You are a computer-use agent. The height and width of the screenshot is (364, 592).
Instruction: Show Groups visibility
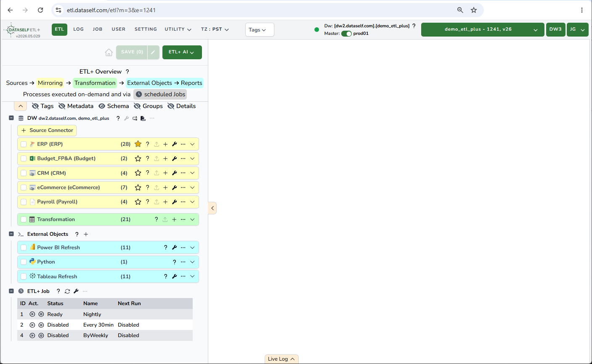click(148, 106)
